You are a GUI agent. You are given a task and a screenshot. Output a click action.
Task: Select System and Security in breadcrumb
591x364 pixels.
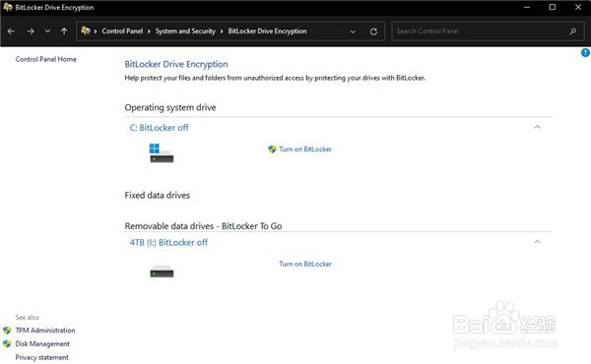(x=185, y=31)
